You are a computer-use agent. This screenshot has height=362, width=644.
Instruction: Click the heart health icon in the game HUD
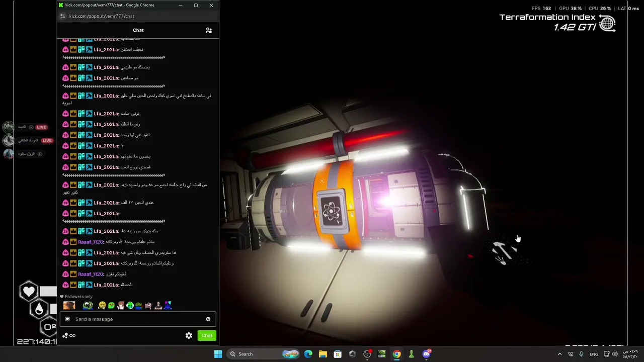29,291
